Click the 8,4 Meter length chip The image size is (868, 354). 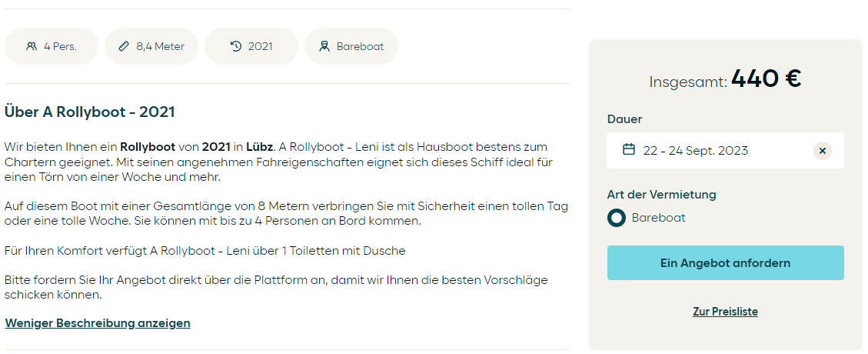[151, 46]
